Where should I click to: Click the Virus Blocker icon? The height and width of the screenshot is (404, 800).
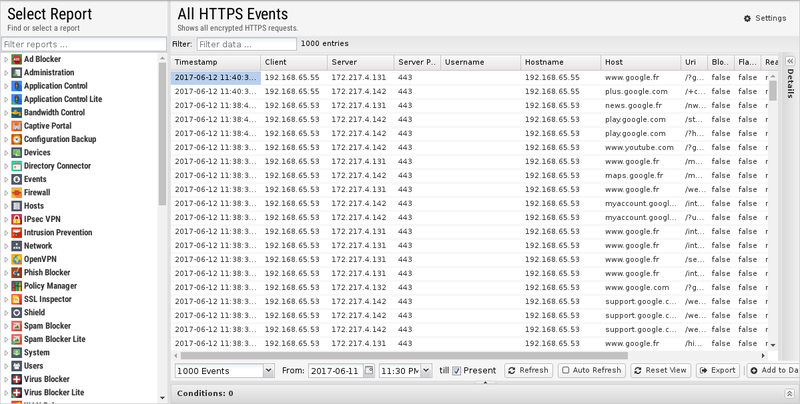click(x=16, y=379)
